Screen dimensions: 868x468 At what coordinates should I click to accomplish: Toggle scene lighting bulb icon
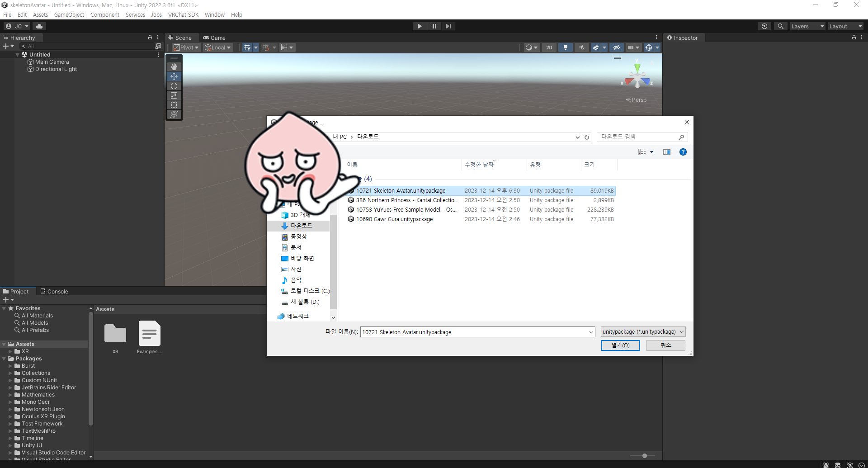pos(565,47)
